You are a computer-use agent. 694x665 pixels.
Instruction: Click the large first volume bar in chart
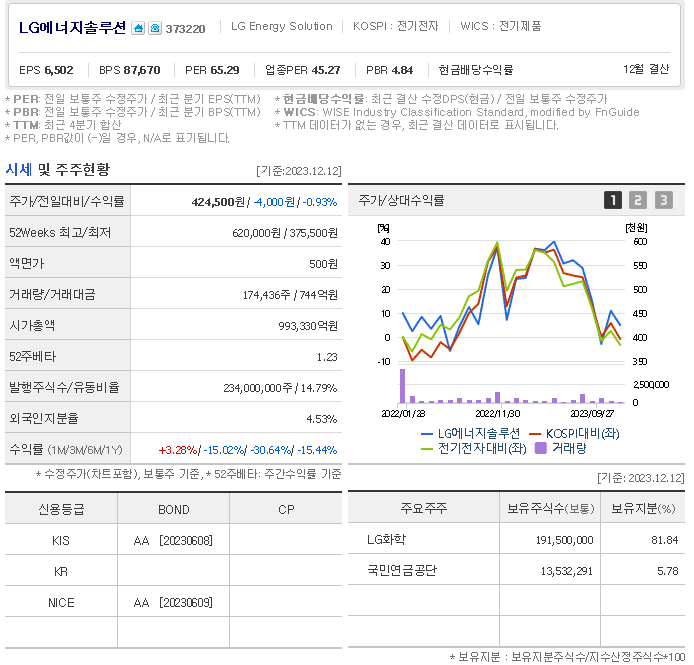coord(402,386)
